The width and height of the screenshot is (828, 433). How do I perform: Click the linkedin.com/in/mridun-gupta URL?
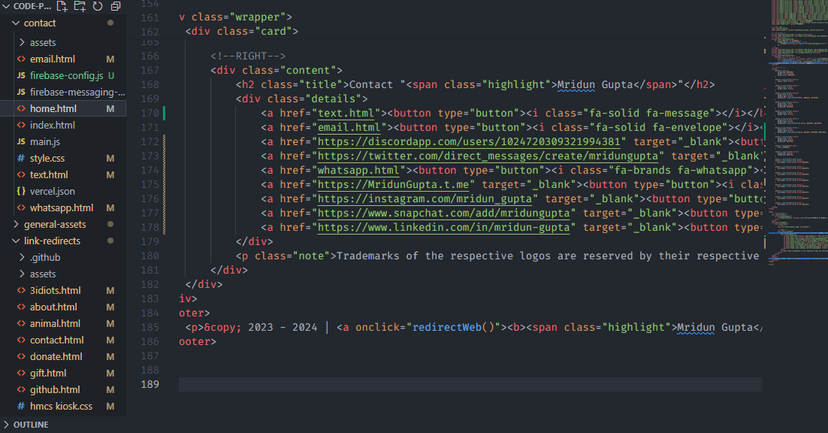click(444, 227)
